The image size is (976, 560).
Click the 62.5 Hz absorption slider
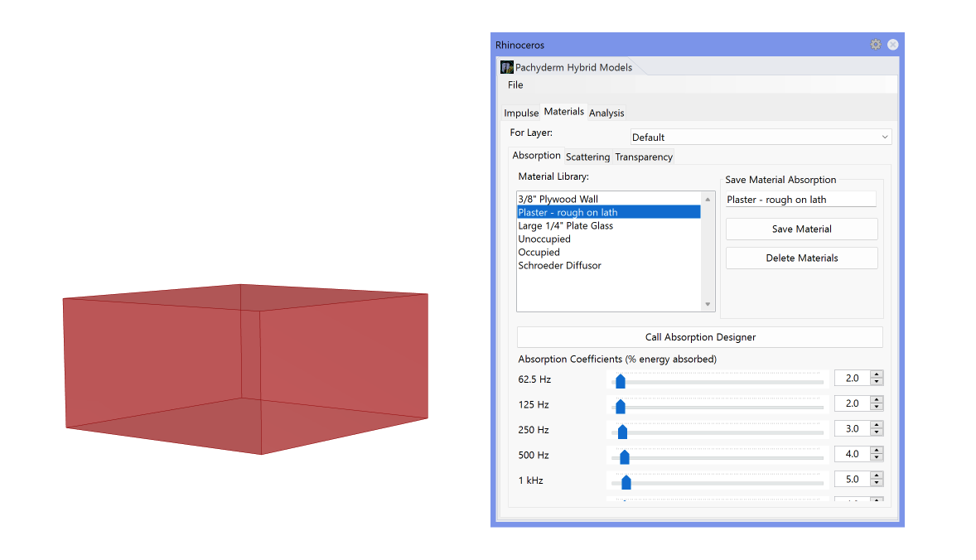pyautogui.click(x=718, y=380)
